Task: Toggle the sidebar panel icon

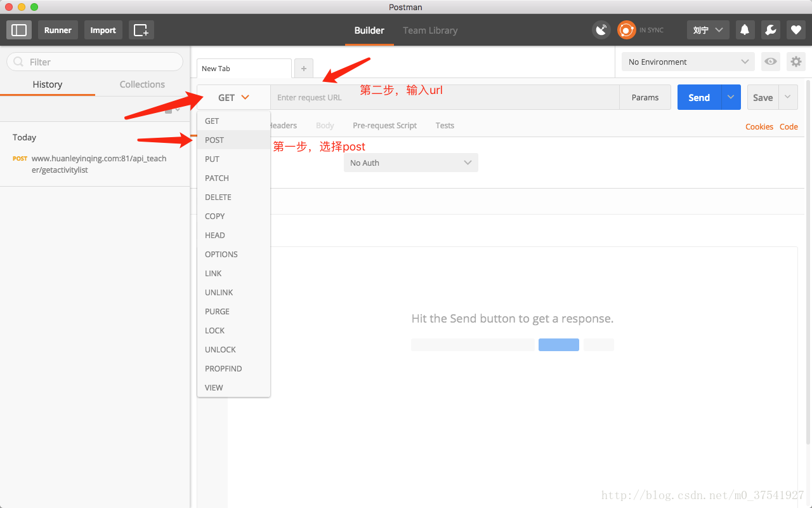Action: (x=19, y=30)
